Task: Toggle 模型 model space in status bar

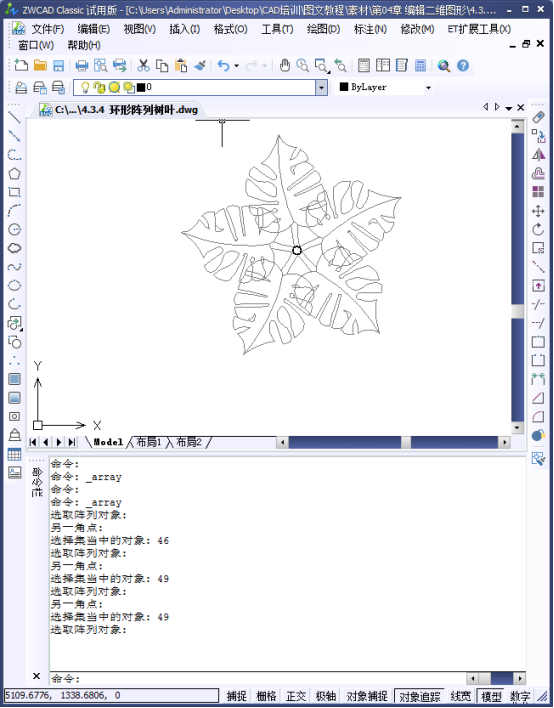Action: tap(491, 696)
